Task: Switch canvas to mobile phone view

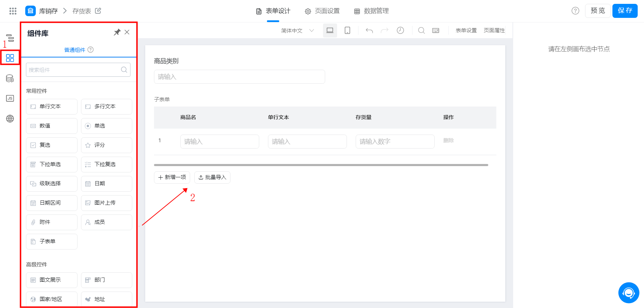Action: point(347,30)
